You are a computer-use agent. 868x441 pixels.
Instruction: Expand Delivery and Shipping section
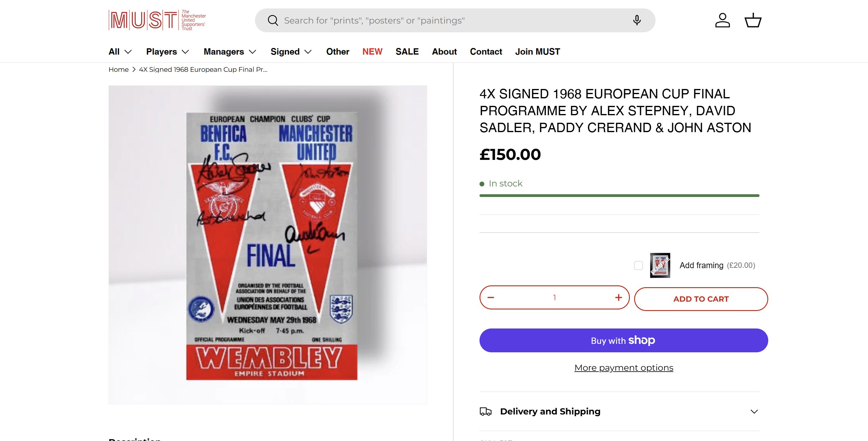pos(754,412)
